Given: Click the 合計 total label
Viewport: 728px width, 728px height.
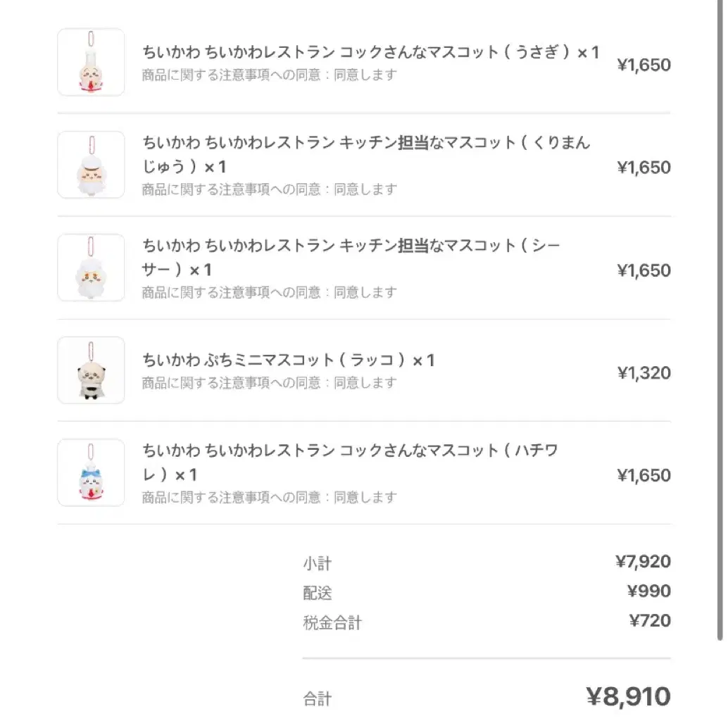Looking at the screenshot, I should pos(318,698).
